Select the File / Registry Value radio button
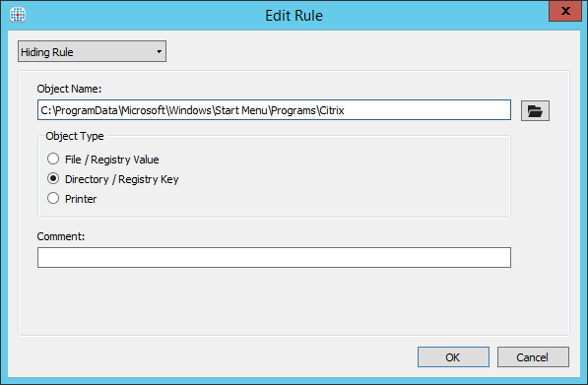 coord(53,159)
